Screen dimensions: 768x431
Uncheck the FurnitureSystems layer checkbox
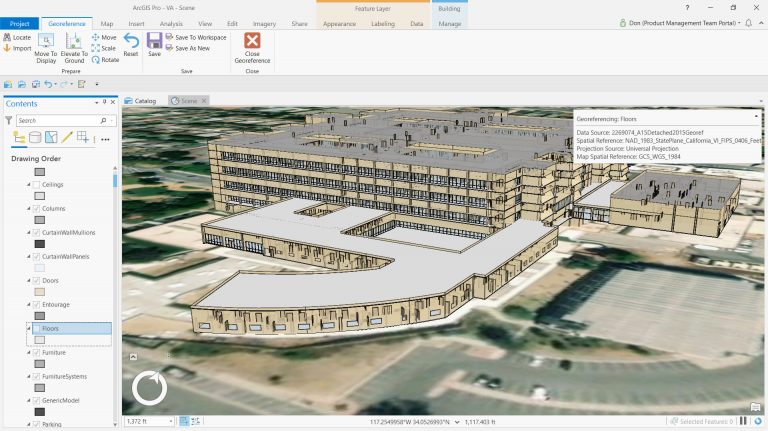coord(36,377)
